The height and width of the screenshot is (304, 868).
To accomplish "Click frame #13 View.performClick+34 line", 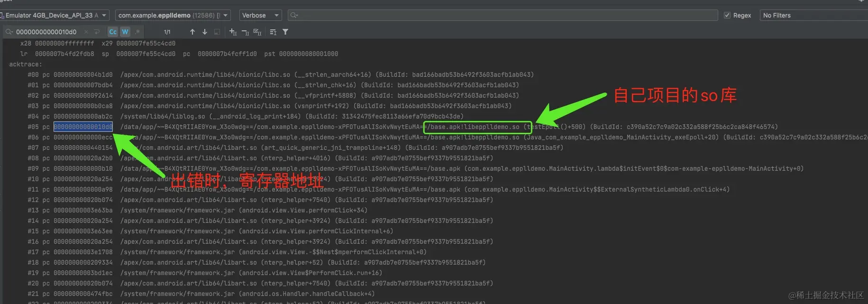I will (x=198, y=210).
